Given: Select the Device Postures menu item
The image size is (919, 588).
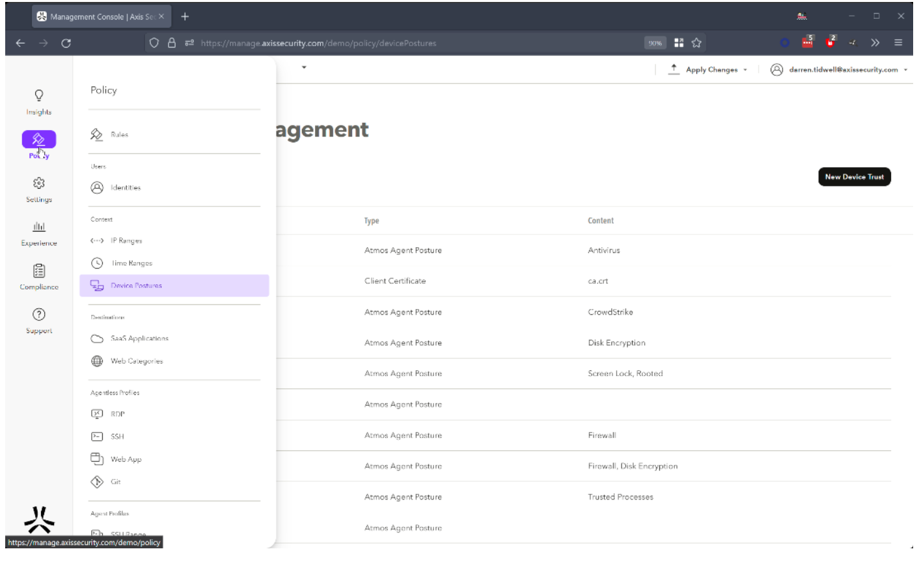Looking at the screenshot, I should tap(174, 286).
